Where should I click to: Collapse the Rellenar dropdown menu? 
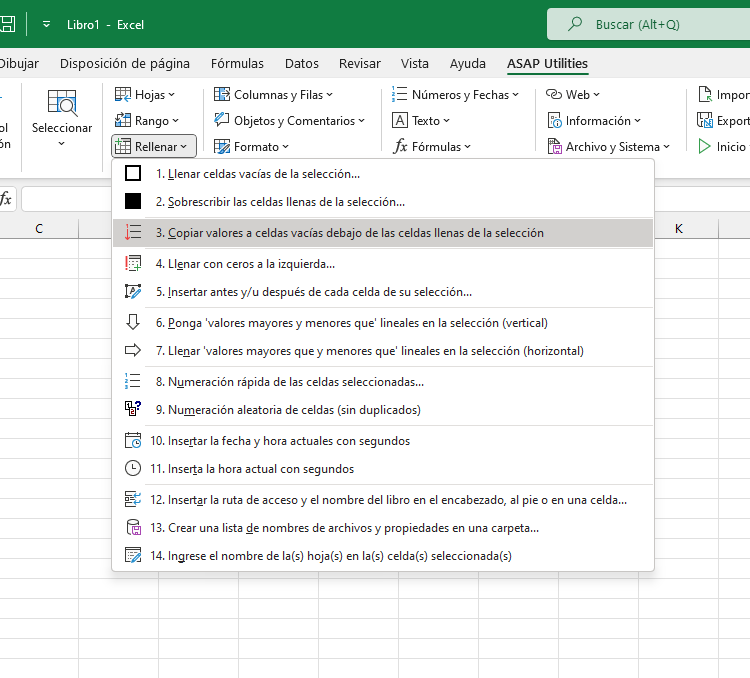click(154, 146)
